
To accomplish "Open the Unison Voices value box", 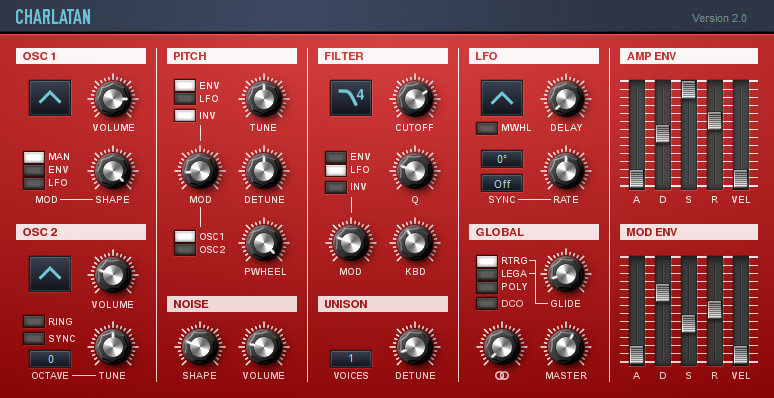I will coord(351,359).
